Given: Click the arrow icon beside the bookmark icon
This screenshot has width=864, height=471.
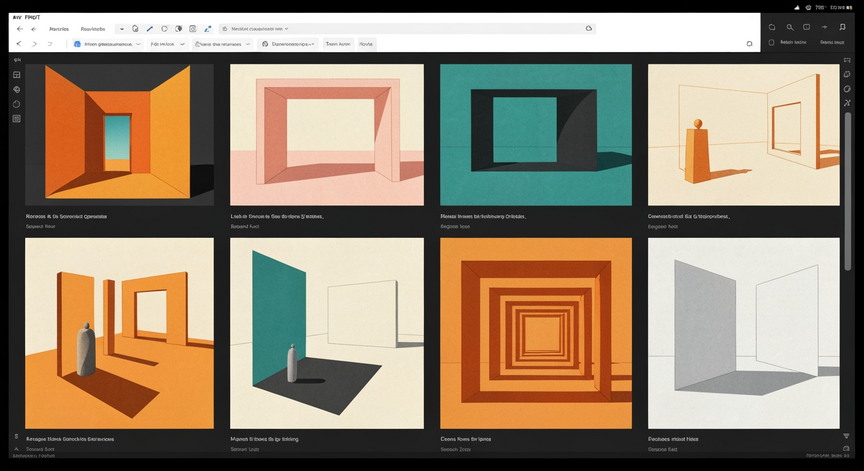Looking at the screenshot, I should [x=824, y=27].
